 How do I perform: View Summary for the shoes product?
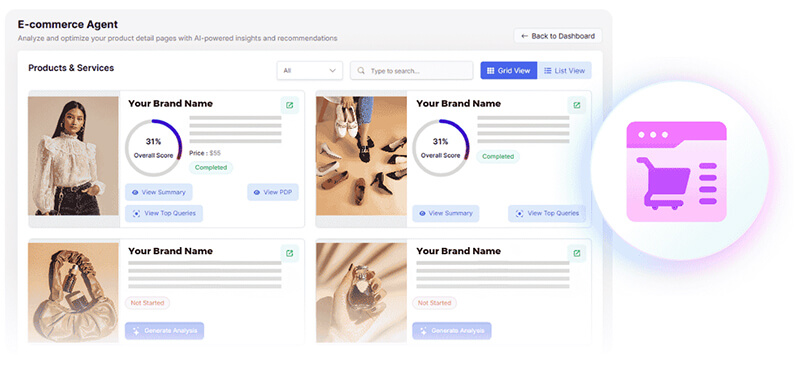[x=446, y=213]
